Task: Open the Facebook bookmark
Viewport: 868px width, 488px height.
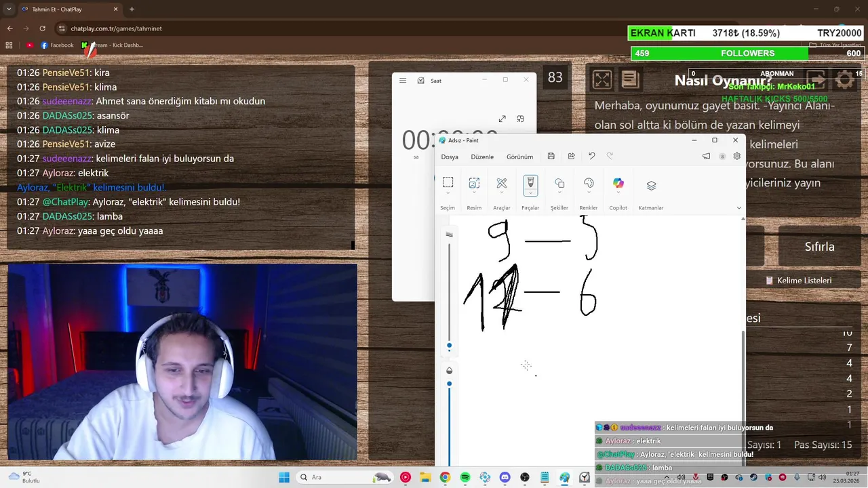Action: pos(57,45)
